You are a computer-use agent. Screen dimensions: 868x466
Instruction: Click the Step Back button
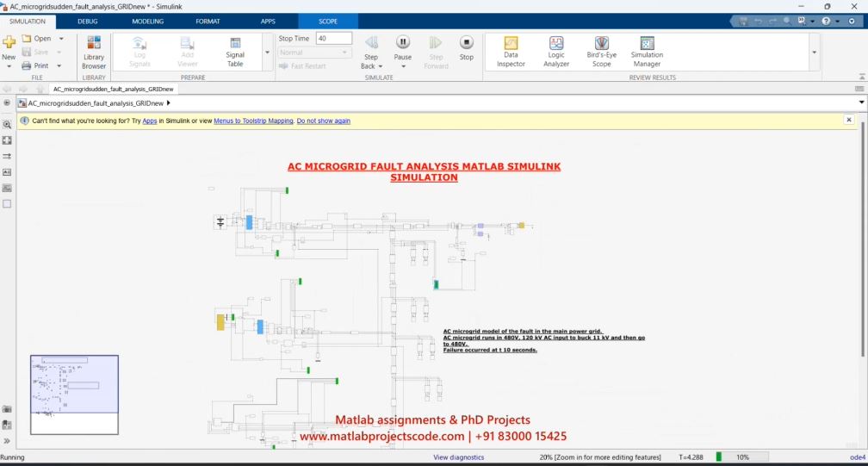pyautogui.click(x=371, y=48)
